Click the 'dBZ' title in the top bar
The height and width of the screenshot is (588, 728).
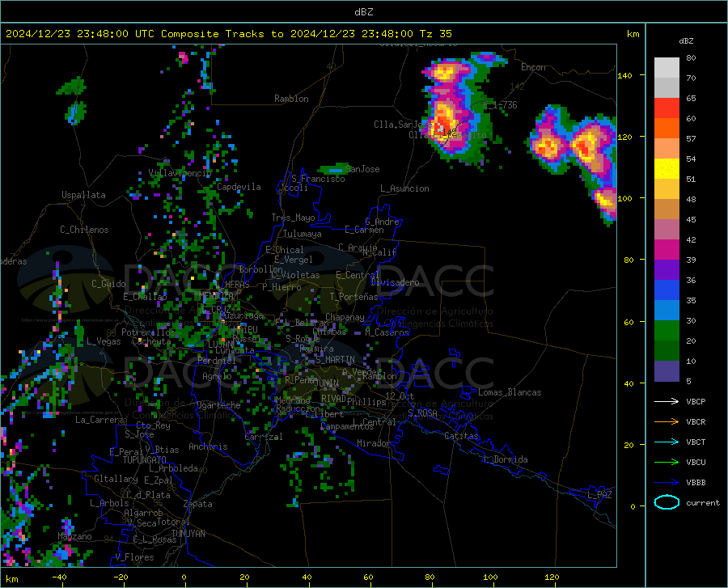tap(363, 12)
